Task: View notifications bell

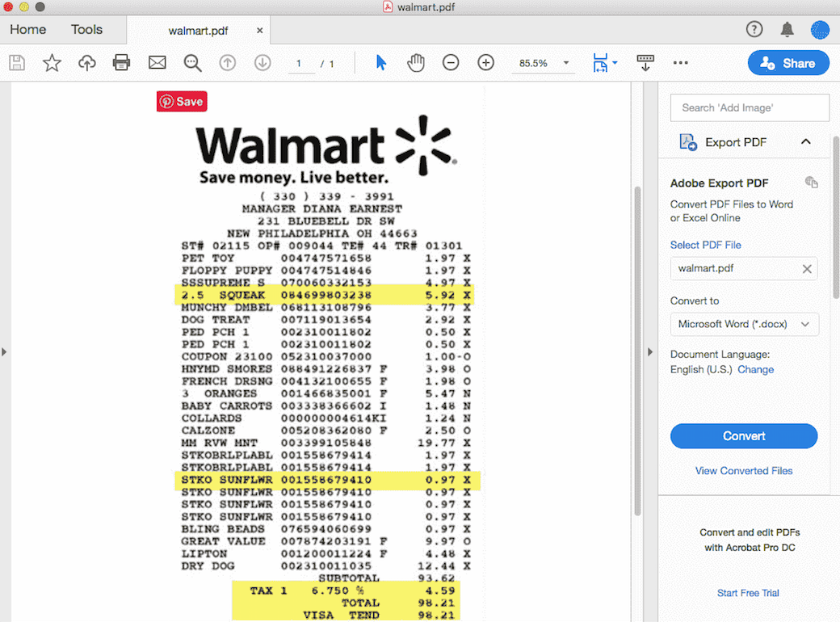Action: (787, 29)
